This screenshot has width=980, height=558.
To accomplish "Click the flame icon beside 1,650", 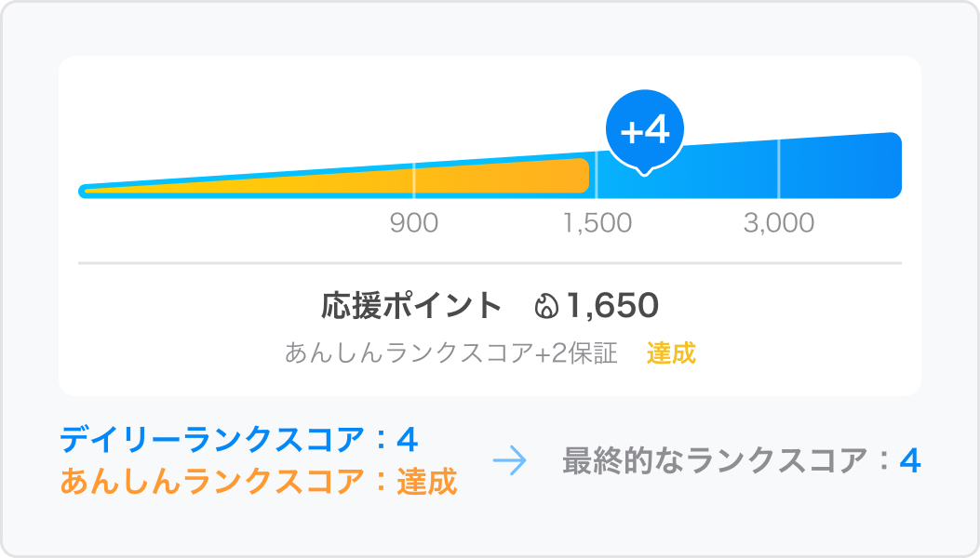I will 546,306.
